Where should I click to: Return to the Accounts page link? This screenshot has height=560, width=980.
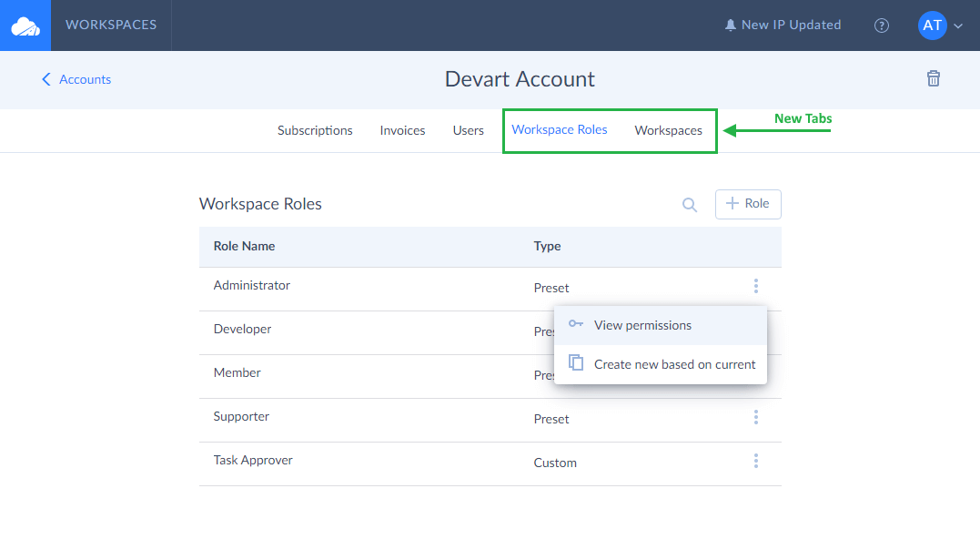[x=85, y=79]
